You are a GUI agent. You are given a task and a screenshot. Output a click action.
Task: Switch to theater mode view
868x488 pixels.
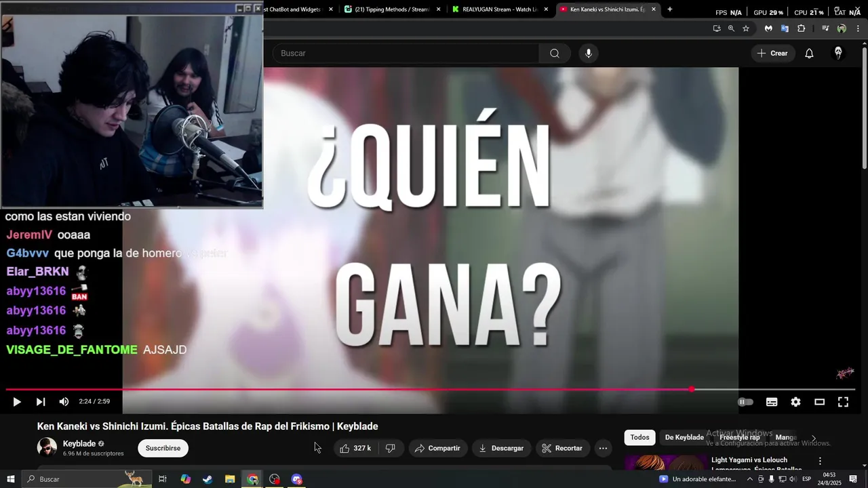(819, 402)
